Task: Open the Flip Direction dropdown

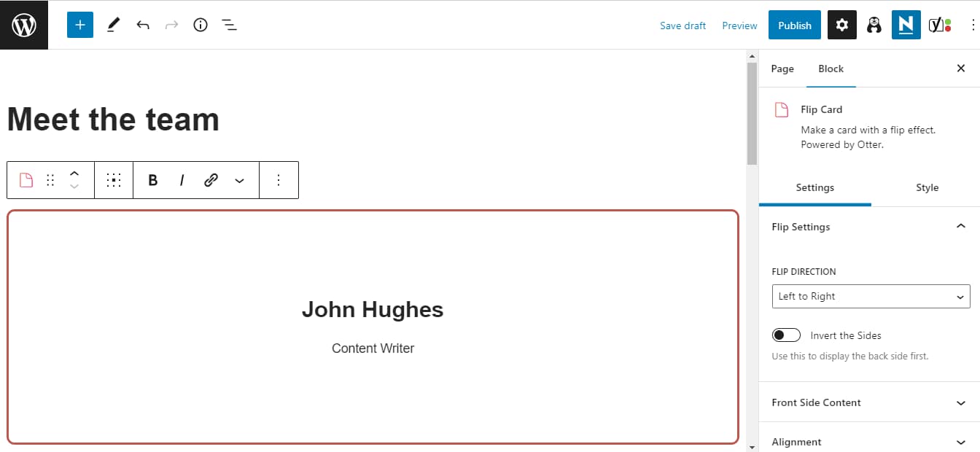Action: point(871,296)
